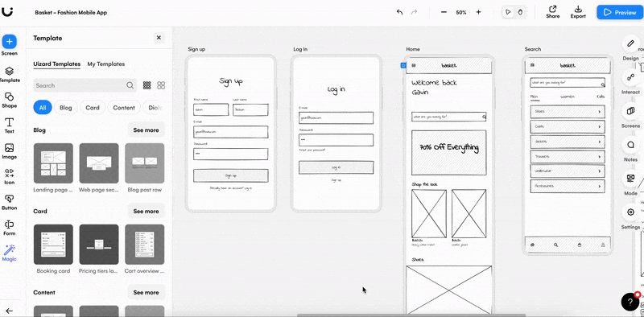
Task: Pick the Web page section template
Action: (x=99, y=163)
